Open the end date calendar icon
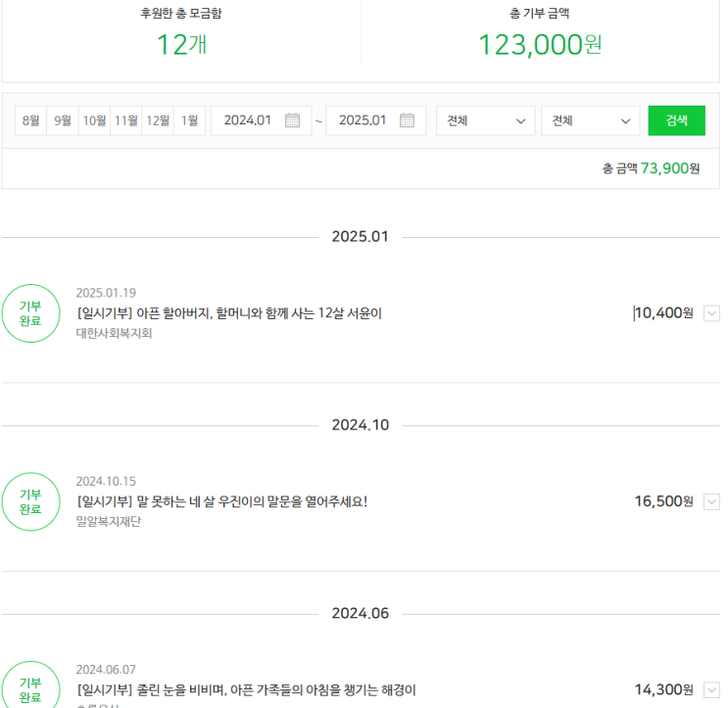The height and width of the screenshot is (708, 728). click(x=407, y=120)
